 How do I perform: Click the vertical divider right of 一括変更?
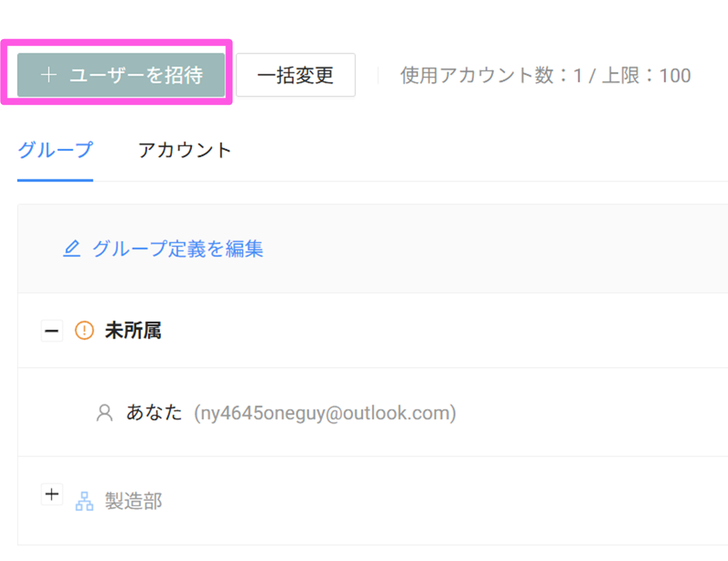point(378,75)
